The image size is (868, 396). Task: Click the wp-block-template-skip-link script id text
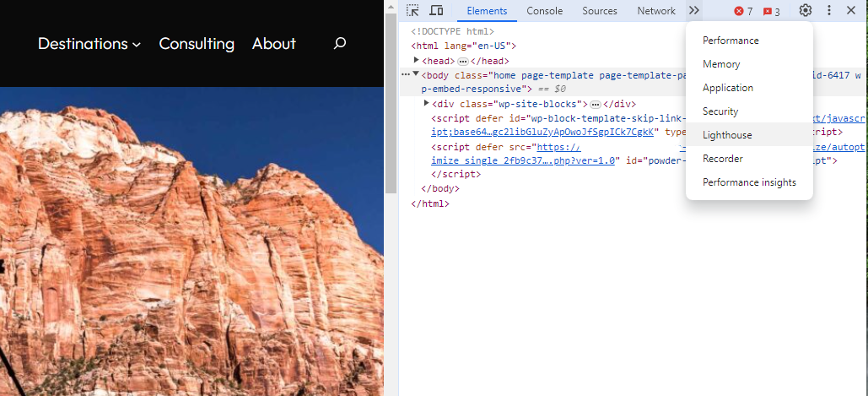click(608, 118)
